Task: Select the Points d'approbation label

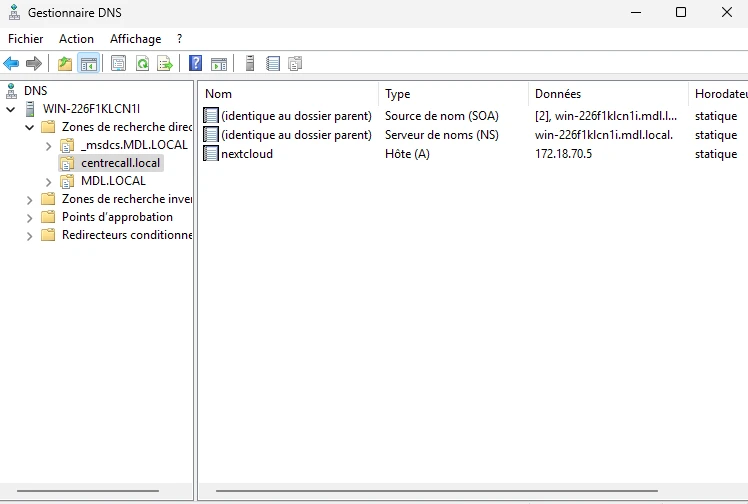Action: tap(117, 217)
